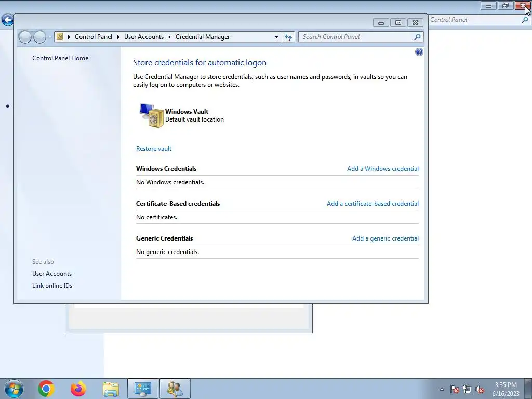Open the recent pages dropdown arrow
This screenshot has width=532, height=399.
click(x=50, y=37)
